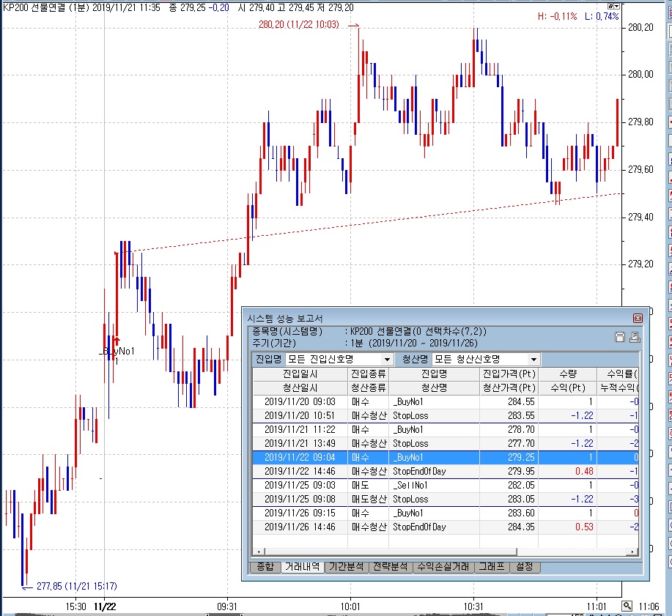Open the 전략분석 tab
Viewport: 672px width, 616px height.
(x=391, y=567)
